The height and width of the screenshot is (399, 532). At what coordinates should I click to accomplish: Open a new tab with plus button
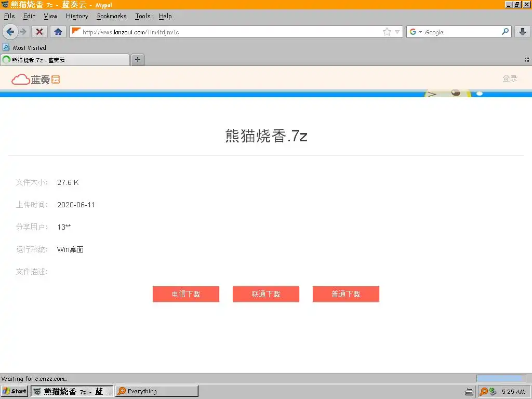click(137, 60)
